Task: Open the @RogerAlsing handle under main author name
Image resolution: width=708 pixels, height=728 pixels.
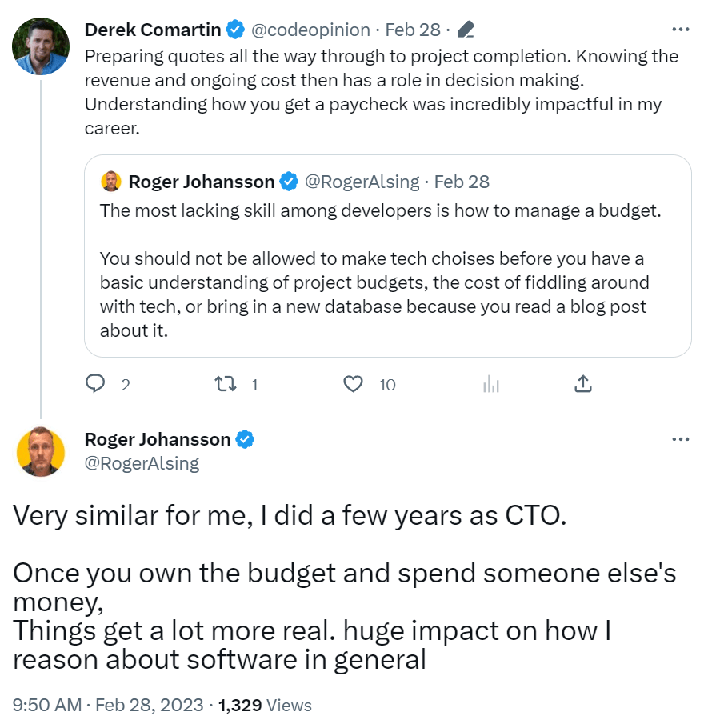Action: pyautogui.click(x=142, y=463)
